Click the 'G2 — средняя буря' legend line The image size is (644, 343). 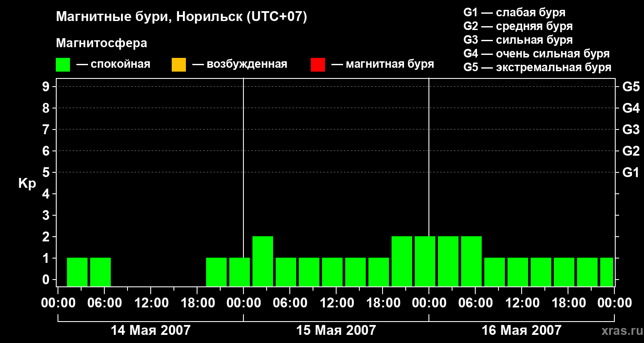[518, 26]
